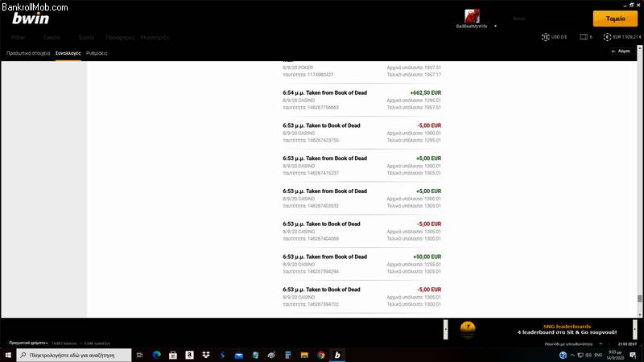
Task: Open the Casino menu
Action: click(x=52, y=37)
